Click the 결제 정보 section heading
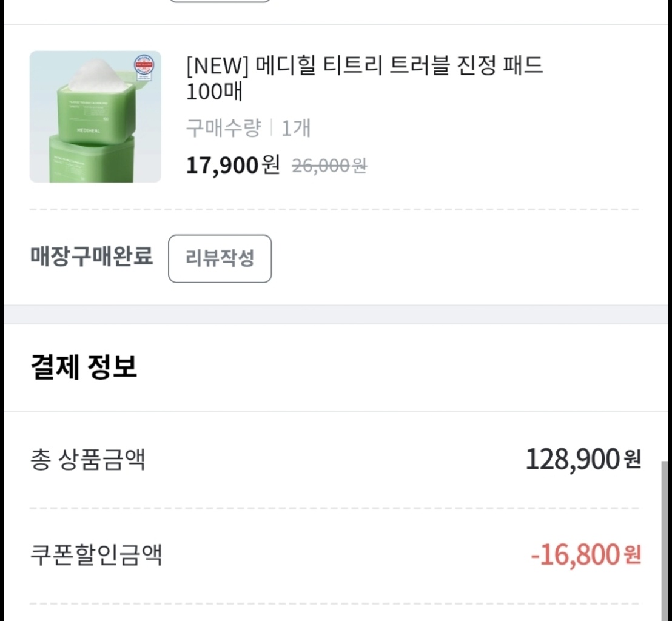 tap(84, 367)
